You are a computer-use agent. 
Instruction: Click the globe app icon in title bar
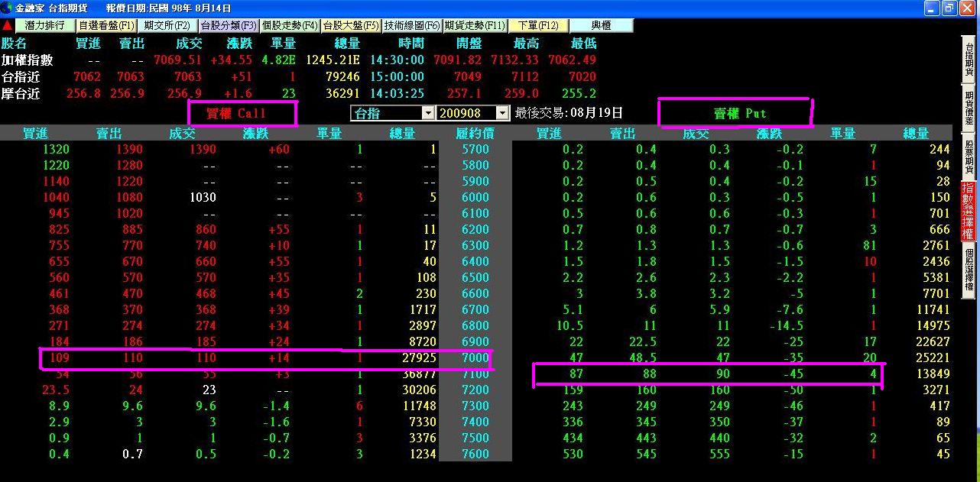click(x=7, y=8)
